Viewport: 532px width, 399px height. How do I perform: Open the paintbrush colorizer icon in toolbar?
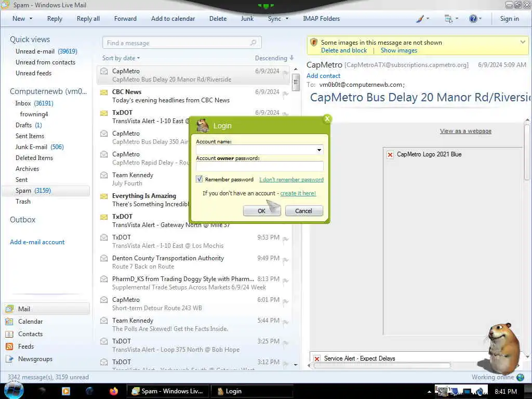pos(420,19)
